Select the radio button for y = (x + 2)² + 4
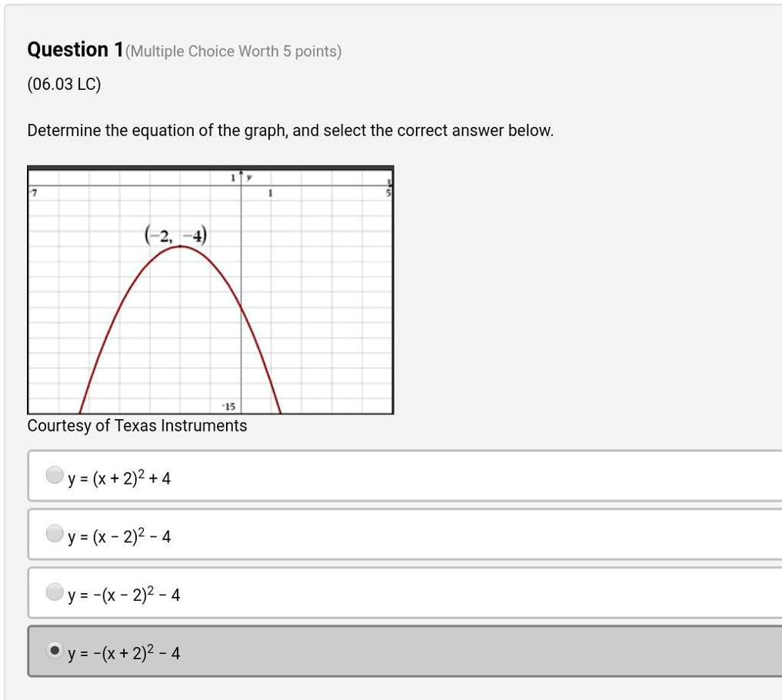 click(54, 475)
